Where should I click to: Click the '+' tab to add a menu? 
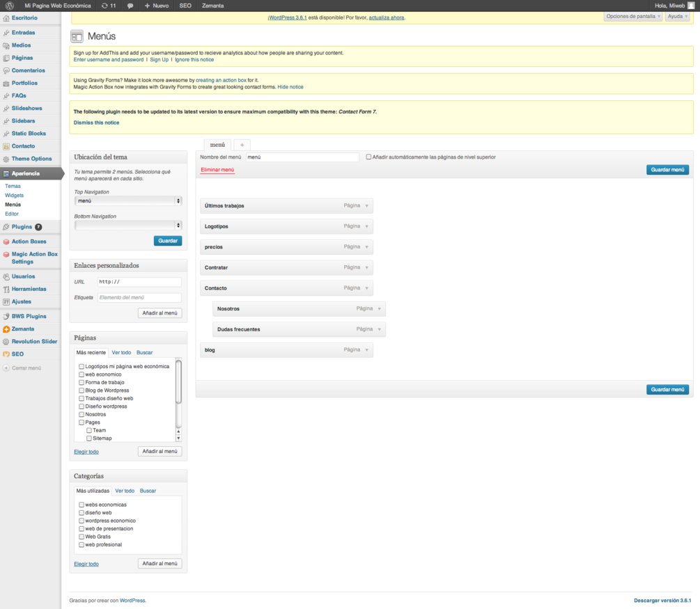(242, 145)
